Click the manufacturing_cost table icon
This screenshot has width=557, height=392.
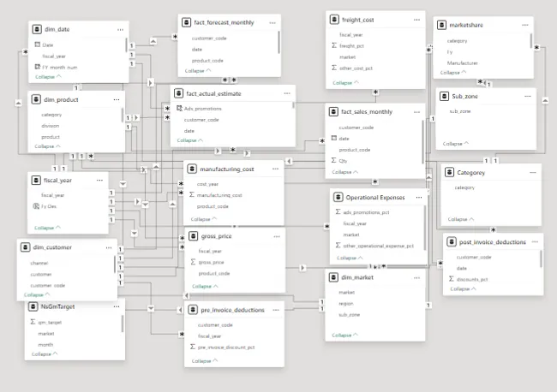pyautogui.click(x=192, y=169)
